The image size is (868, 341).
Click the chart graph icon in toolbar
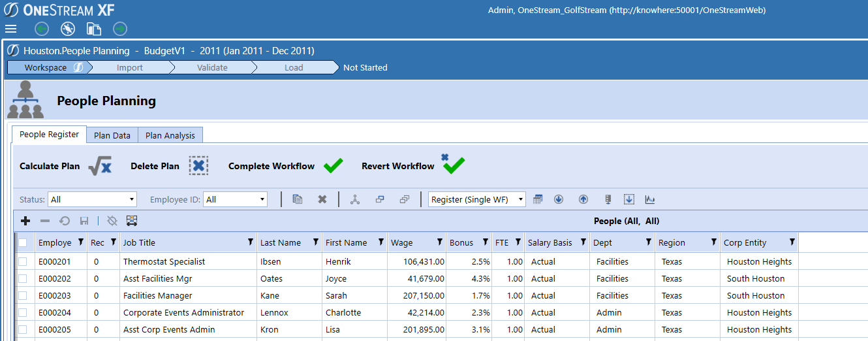point(649,199)
